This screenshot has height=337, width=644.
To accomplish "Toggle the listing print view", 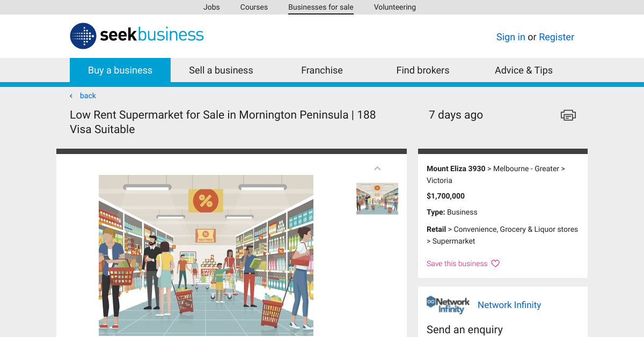I will click(568, 115).
